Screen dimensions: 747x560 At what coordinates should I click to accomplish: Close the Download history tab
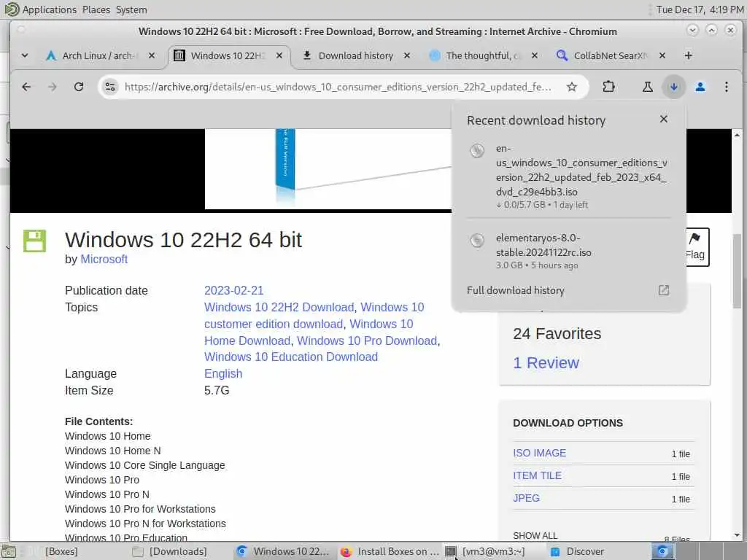(x=407, y=55)
